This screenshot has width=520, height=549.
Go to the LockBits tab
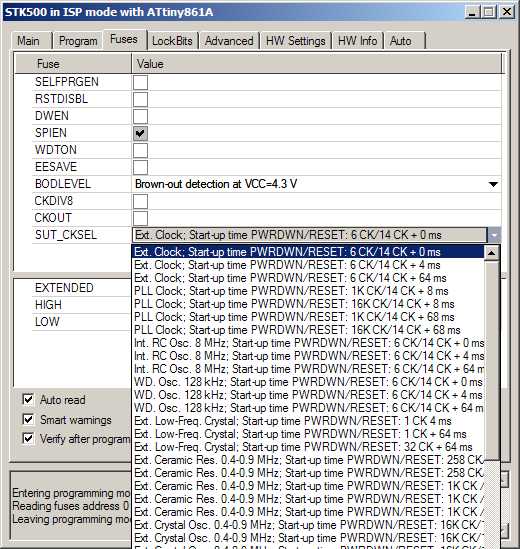tap(172, 41)
